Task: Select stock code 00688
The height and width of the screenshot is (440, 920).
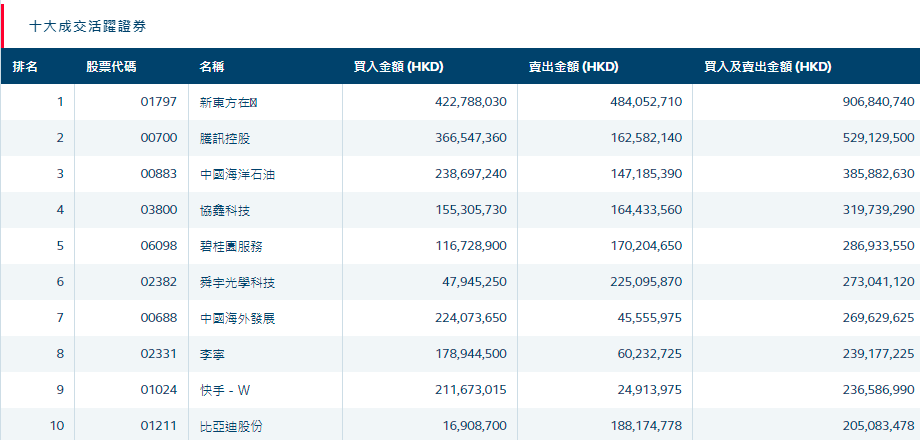Action: pos(158,317)
